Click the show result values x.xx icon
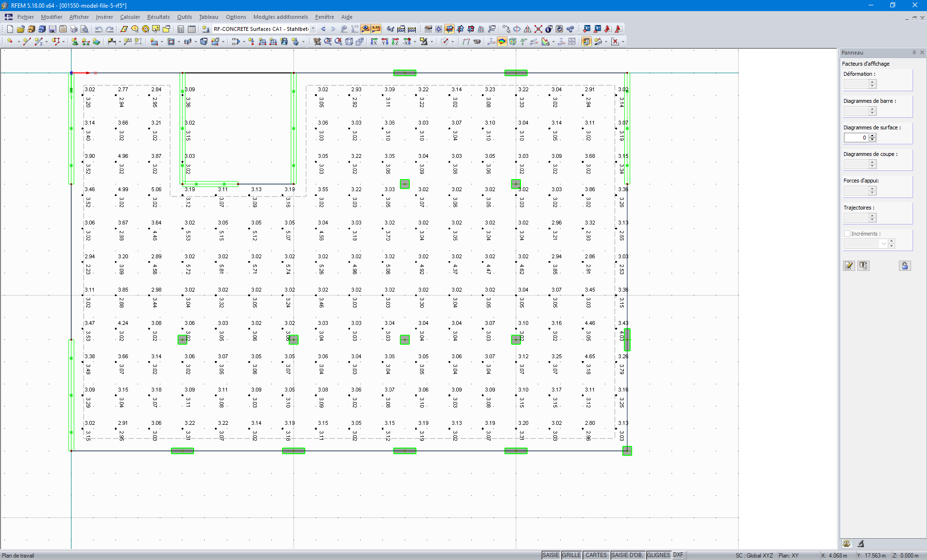This screenshot has height=560, width=927. point(376,29)
